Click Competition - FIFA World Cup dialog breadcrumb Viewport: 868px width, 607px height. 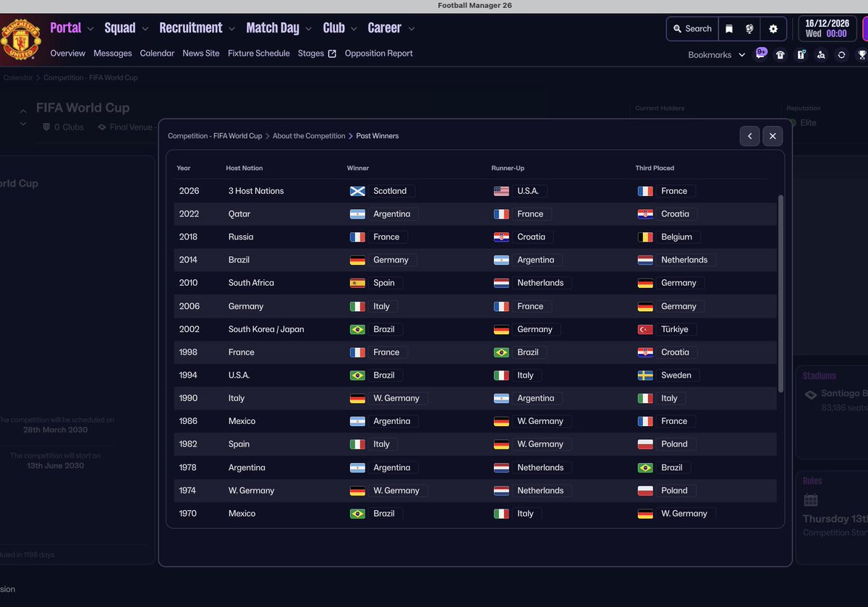coord(215,136)
